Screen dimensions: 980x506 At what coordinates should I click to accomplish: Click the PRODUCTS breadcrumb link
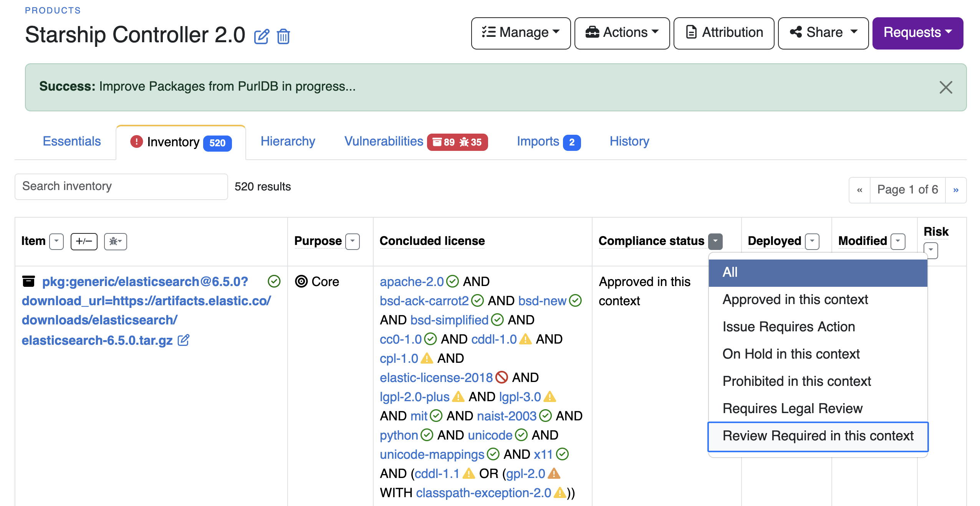point(53,10)
